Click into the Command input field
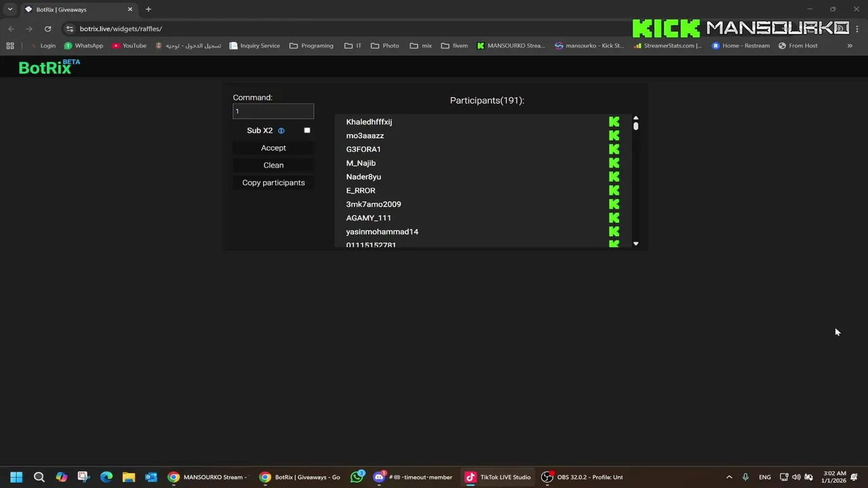868x488 pixels. pos(273,111)
